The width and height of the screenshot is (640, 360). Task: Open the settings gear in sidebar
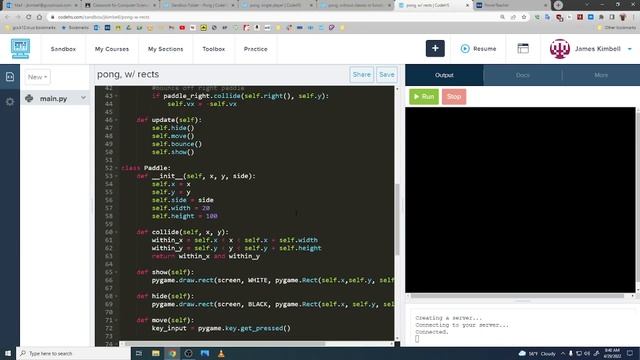(x=10, y=102)
